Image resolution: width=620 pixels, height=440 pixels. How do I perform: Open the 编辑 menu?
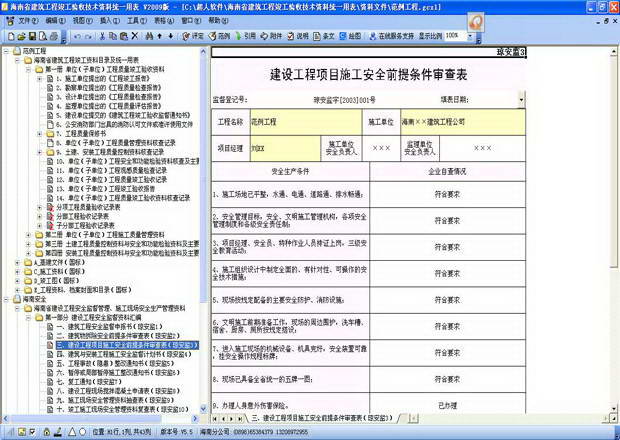pyautogui.click(x=55, y=21)
